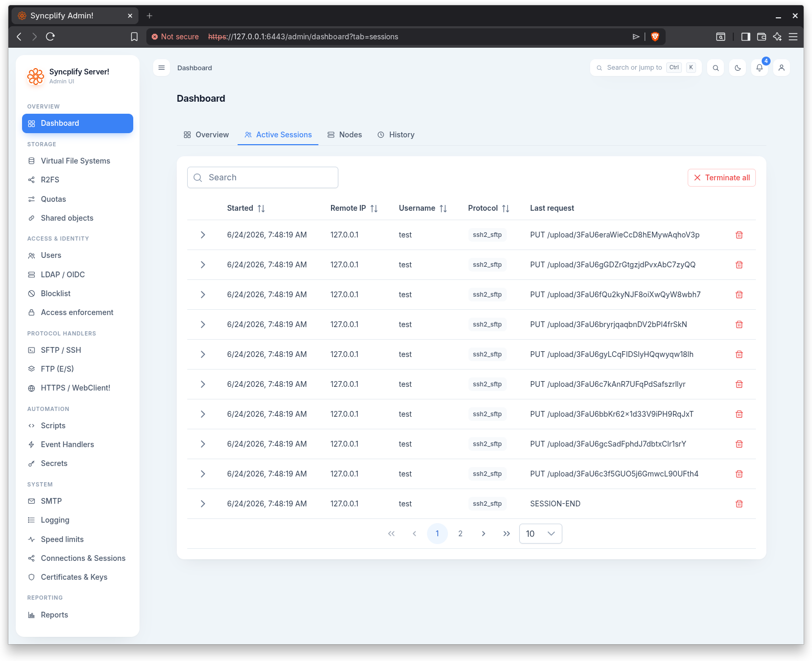Reload the page in browser
The height and width of the screenshot is (661, 812).
50,37
